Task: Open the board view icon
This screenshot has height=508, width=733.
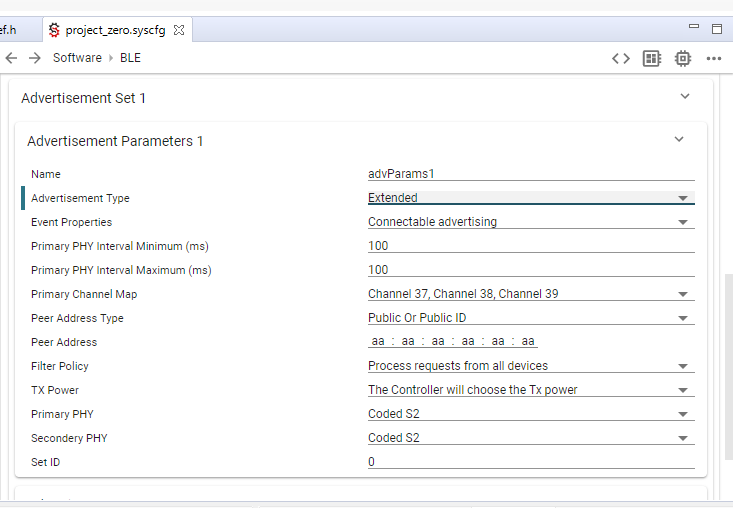Action: coord(652,58)
